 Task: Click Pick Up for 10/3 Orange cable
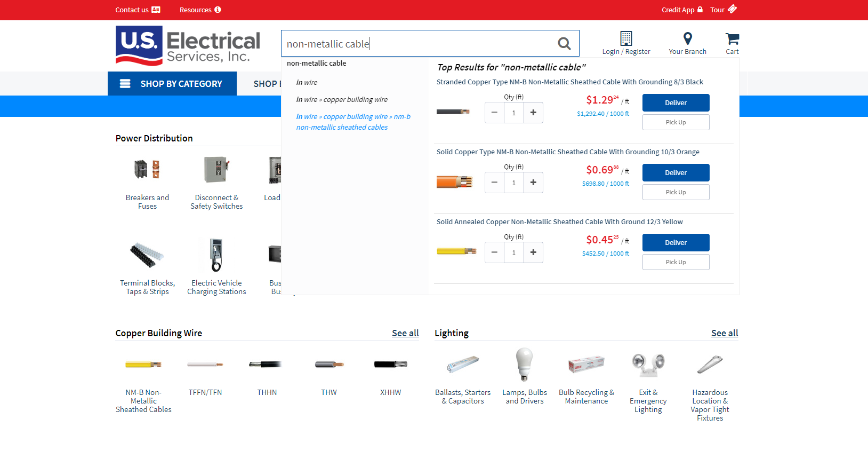click(x=676, y=192)
